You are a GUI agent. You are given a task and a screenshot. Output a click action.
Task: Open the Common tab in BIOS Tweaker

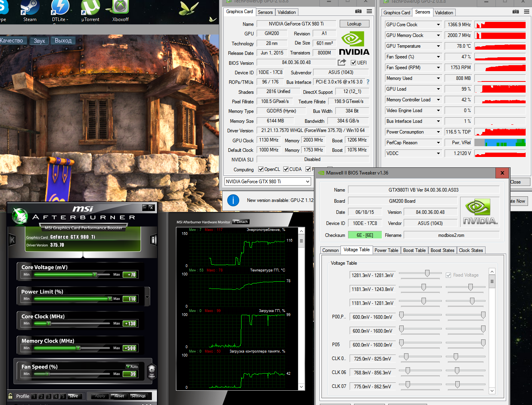coord(331,250)
